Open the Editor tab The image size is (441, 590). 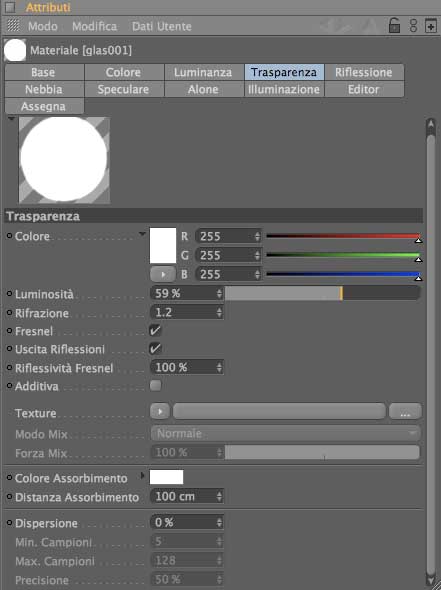coord(364,90)
